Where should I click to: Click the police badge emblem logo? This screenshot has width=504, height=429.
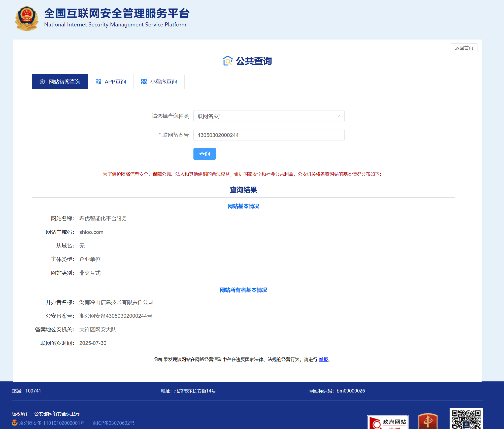click(26, 19)
